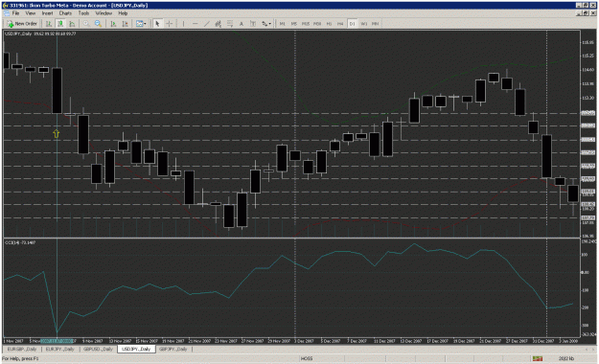Zoom out on the chart
599x364 pixels.
click(98, 24)
